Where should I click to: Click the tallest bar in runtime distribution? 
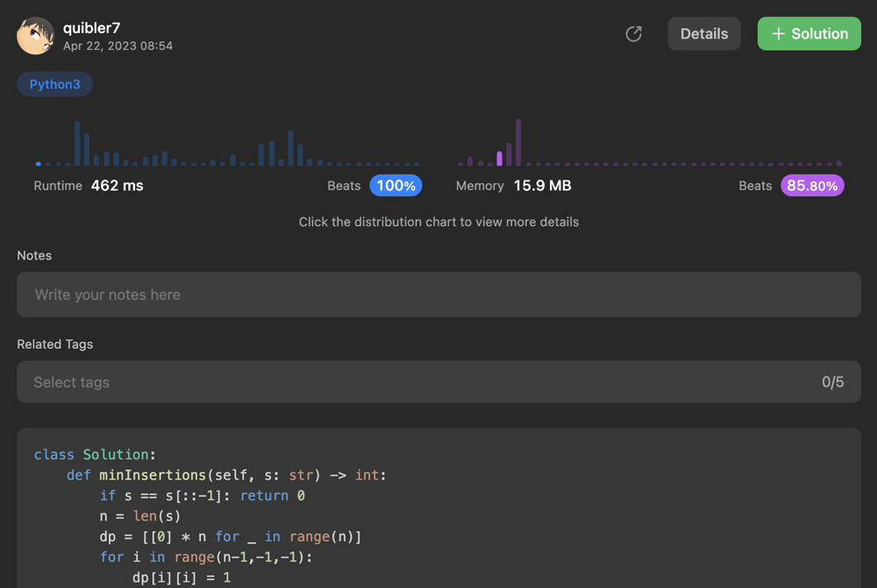(77, 144)
